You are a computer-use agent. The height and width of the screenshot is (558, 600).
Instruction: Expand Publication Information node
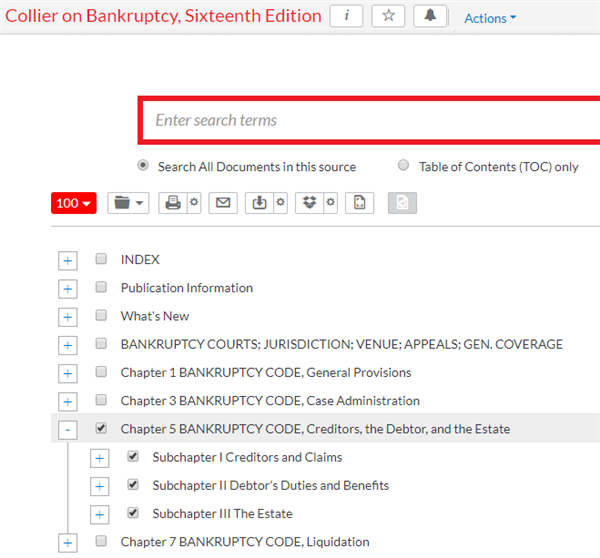pyautogui.click(x=68, y=289)
